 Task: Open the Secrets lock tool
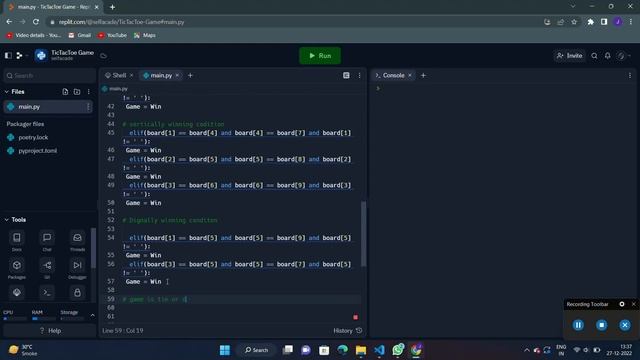point(77,293)
